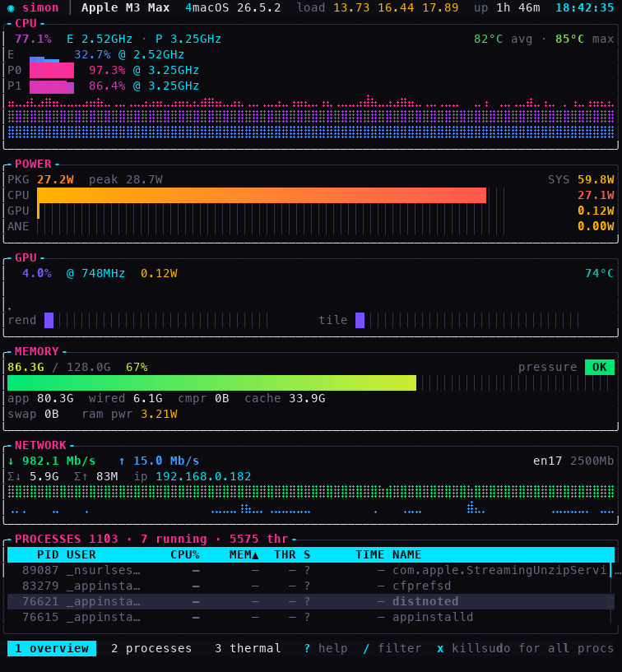Image resolution: width=622 pixels, height=672 pixels.
Task: Click the cyan dot before simon
Action: point(12,7)
